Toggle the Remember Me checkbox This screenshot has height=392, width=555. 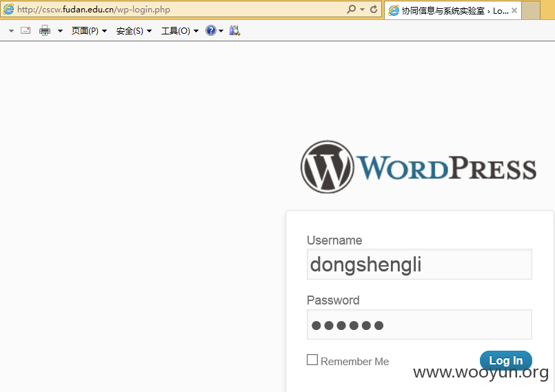(312, 360)
